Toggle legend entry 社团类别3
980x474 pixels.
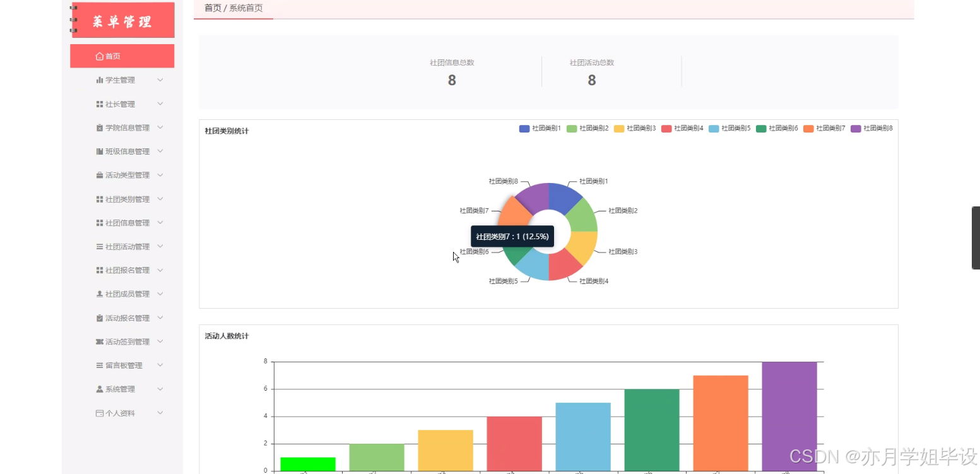pos(635,128)
